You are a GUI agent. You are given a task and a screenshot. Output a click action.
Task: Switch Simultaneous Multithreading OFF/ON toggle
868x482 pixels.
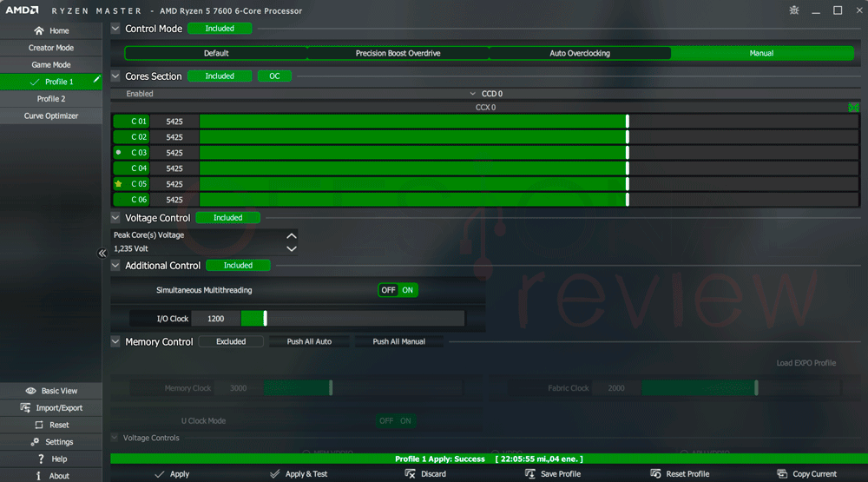(398, 290)
